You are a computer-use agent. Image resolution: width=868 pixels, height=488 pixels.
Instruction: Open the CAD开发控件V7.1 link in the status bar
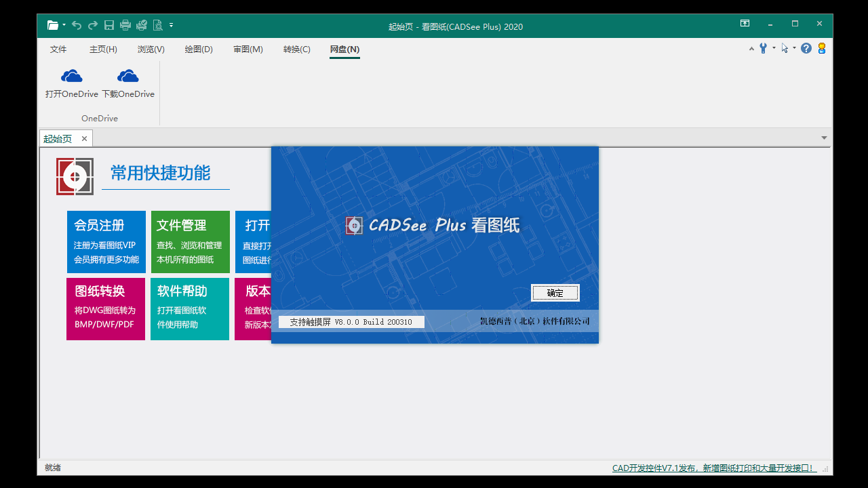click(x=712, y=467)
